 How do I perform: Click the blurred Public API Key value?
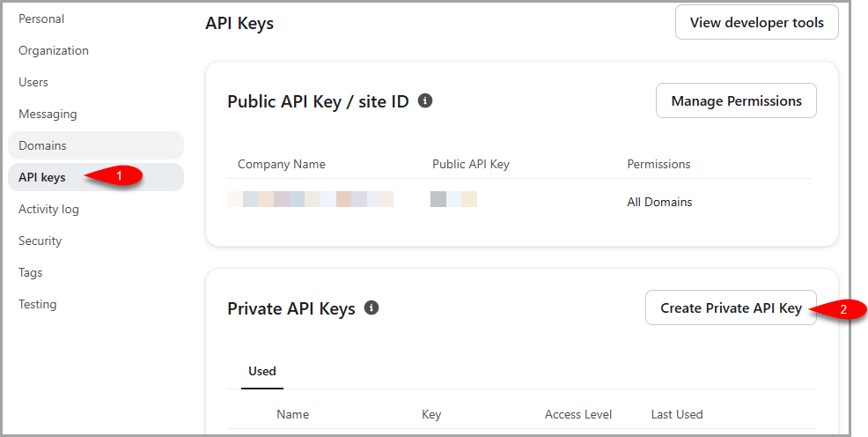click(454, 199)
